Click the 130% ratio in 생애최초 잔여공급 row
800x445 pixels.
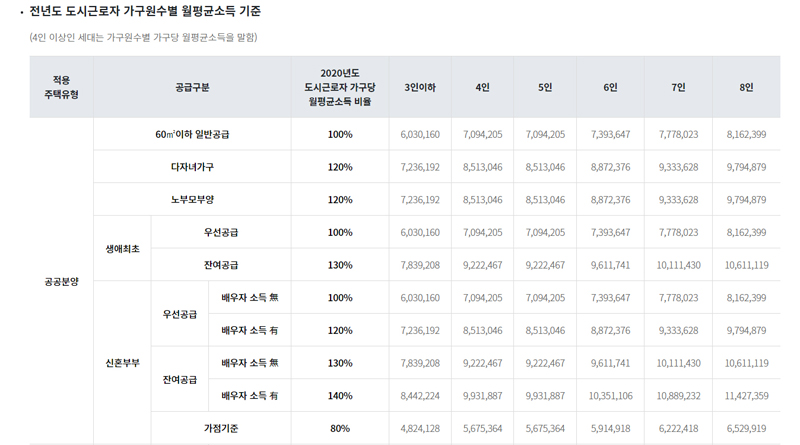pos(340,265)
